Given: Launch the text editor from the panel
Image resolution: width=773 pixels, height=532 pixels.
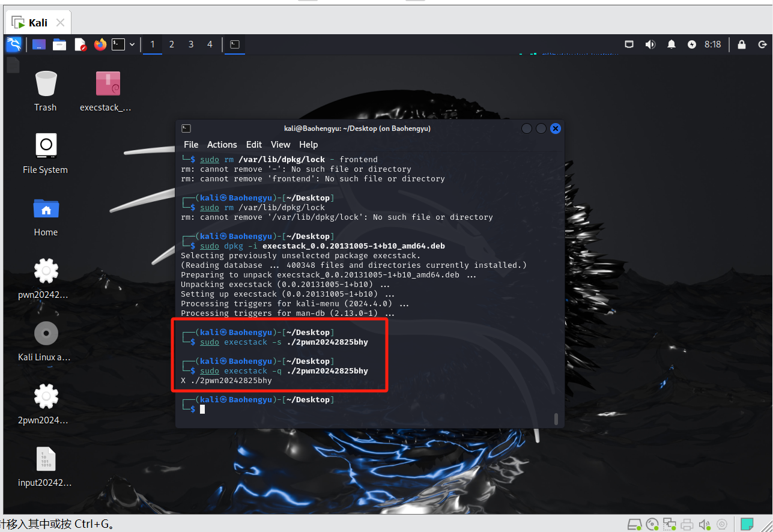Looking at the screenshot, I should pos(80,44).
